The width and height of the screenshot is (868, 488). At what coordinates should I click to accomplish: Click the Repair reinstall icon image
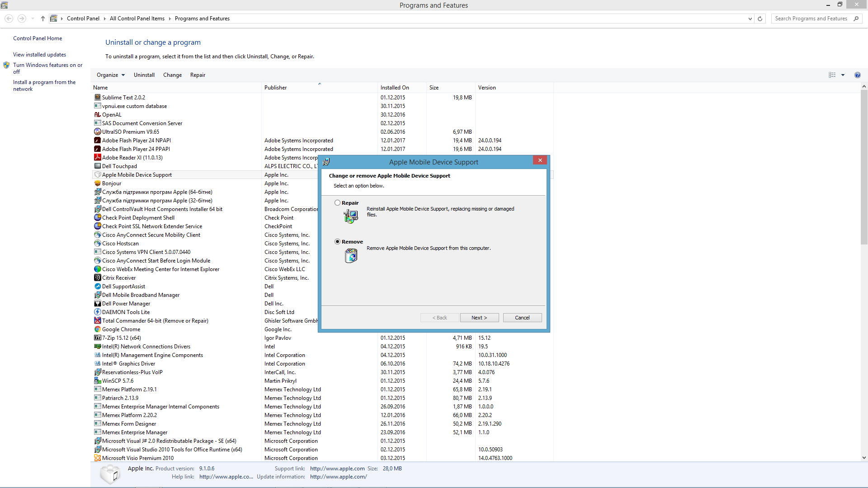click(x=350, y=215)
